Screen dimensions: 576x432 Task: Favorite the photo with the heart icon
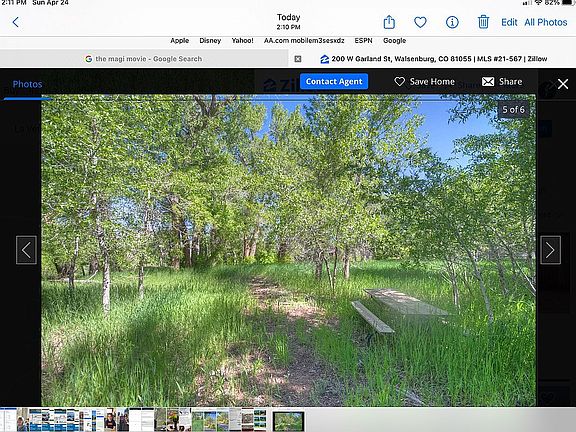(x=420, y=22)
